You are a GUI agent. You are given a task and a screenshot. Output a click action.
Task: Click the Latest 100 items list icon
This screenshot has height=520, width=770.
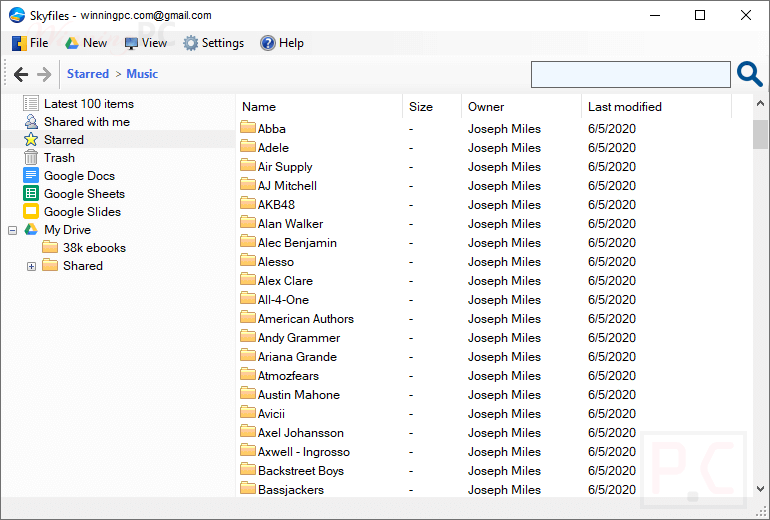[31, 104]
